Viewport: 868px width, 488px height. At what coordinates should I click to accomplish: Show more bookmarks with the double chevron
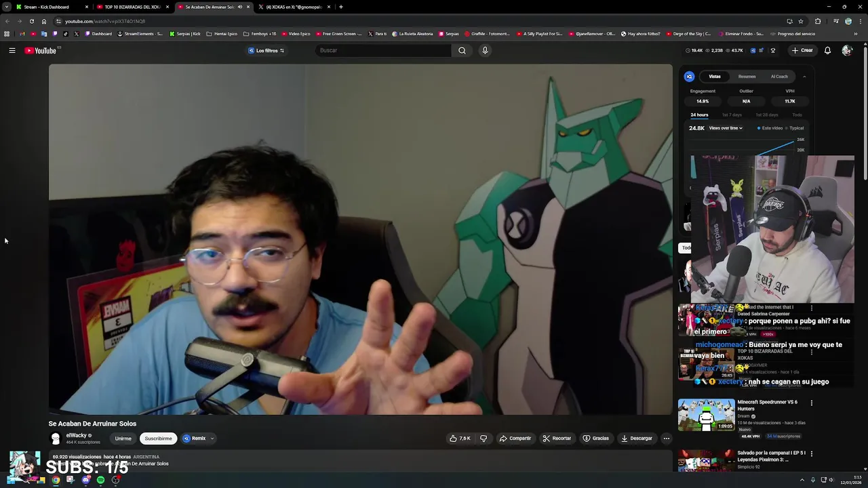(856, 34)
